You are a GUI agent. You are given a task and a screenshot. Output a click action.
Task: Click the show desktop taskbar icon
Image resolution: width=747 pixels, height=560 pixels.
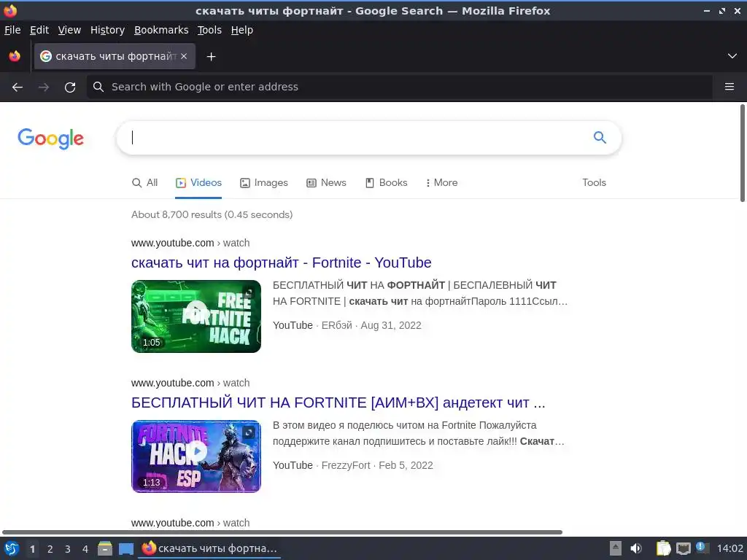click(x=126, y=549)
